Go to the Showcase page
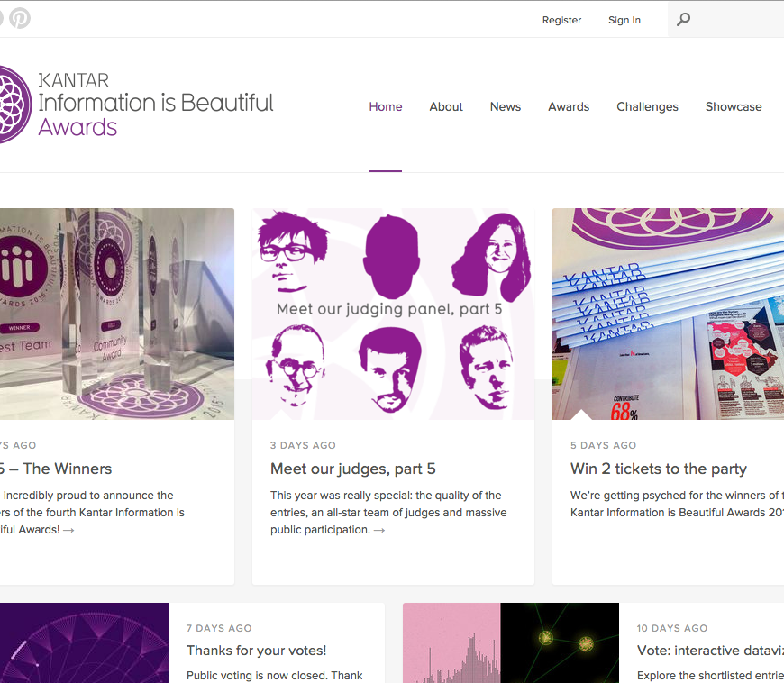 [x=734, y=106]
